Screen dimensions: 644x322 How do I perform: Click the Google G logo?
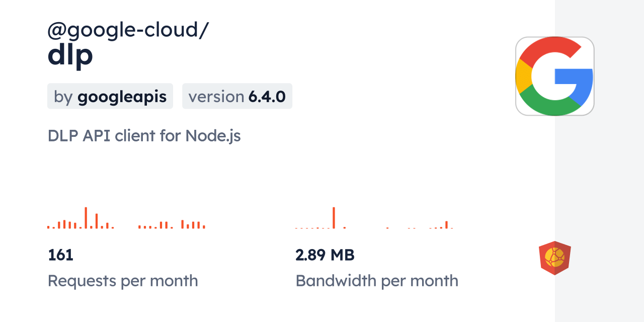point(554,76)
